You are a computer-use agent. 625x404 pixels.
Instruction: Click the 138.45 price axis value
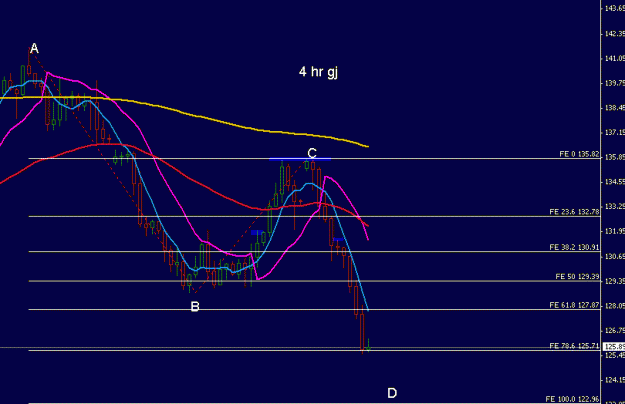click(x=615, y=108)
